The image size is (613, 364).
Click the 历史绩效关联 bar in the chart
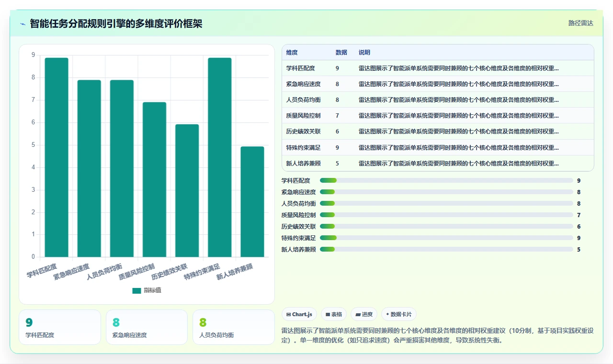(187, 191)
